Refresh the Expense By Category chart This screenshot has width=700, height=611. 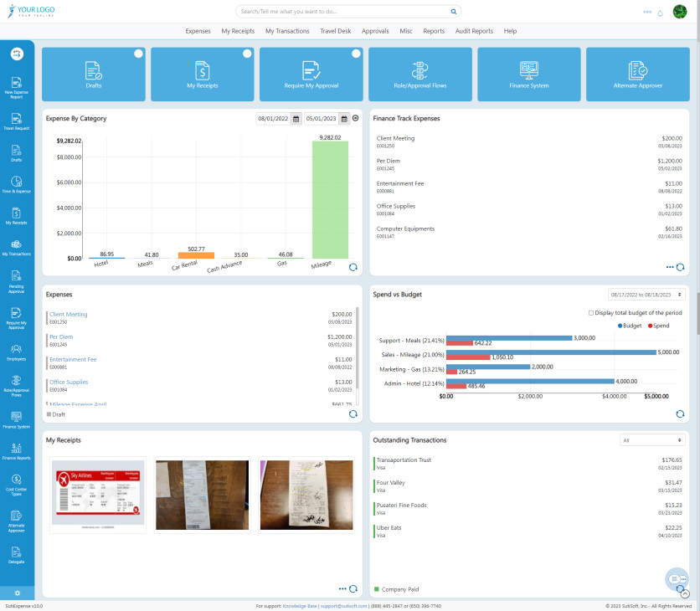coord(353,267)
